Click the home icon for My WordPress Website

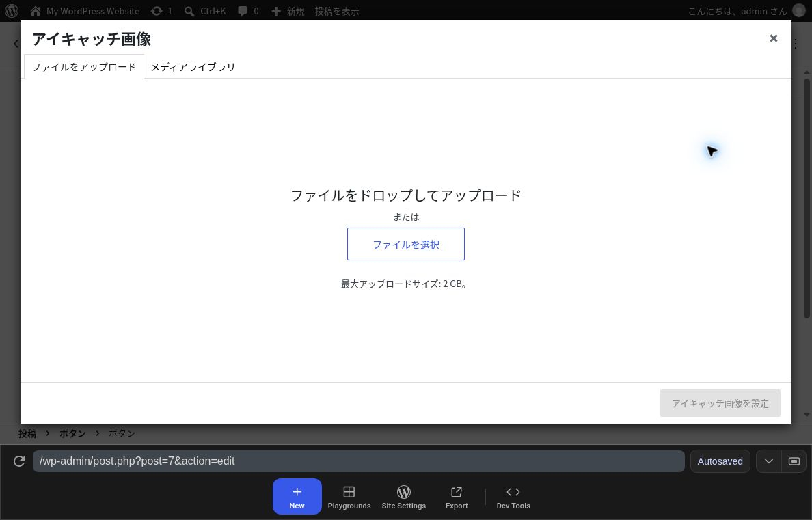pyautogui.click(x=36, y=11)
